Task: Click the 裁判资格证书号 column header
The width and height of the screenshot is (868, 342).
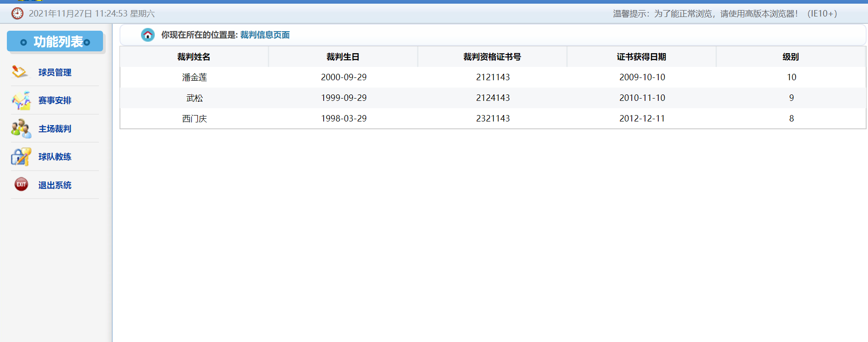Action: click(x=492, y=57)
